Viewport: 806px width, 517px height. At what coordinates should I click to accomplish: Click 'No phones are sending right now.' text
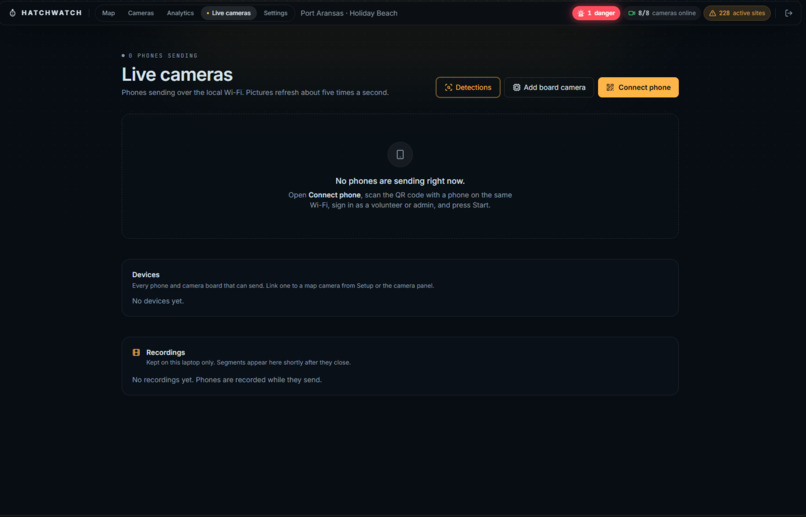400,181
